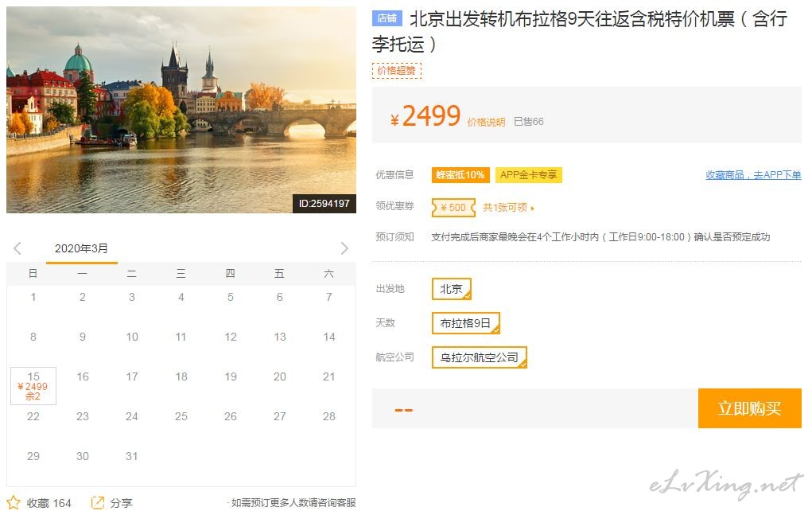Click the 价格超赞 badge

(x=397, y=71)
